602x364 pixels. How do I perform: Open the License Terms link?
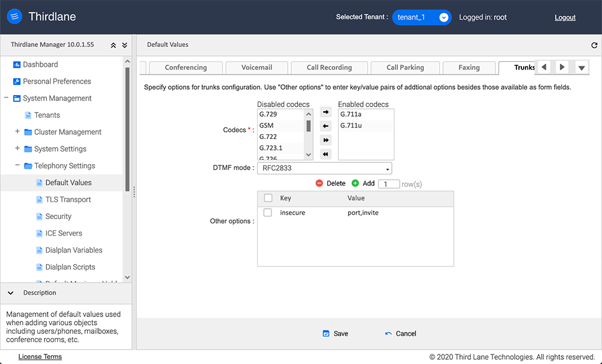coord(40,357)
